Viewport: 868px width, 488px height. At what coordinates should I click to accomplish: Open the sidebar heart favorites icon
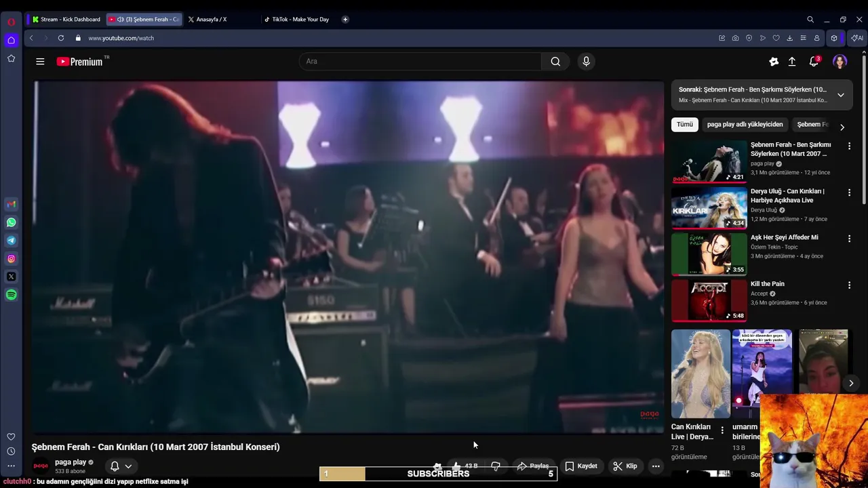point(11,436)
